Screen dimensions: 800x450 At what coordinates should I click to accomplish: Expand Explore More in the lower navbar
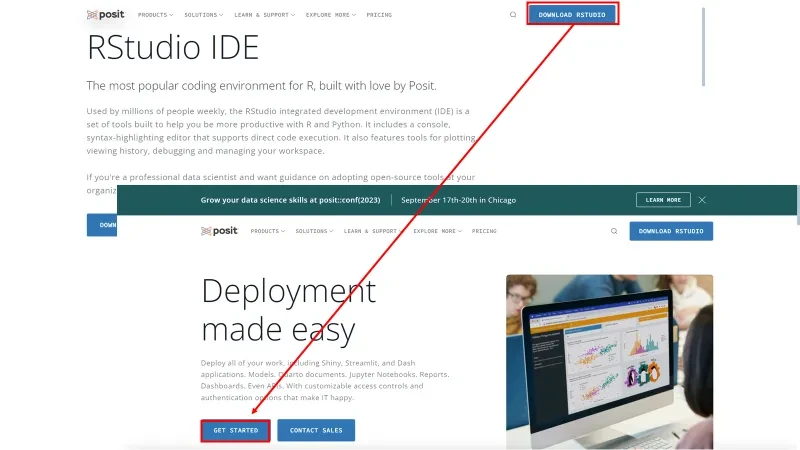coord(437,231)
